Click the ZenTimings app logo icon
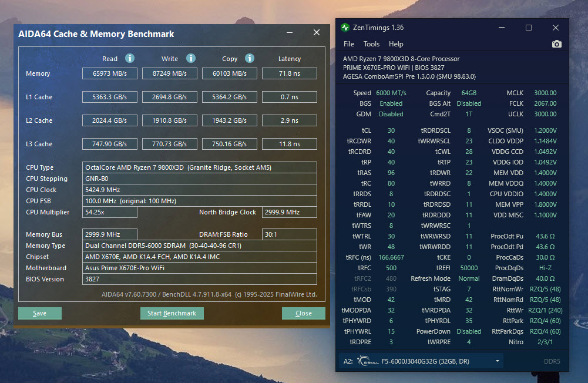This screenshot has height=383, width=588. 345,28
